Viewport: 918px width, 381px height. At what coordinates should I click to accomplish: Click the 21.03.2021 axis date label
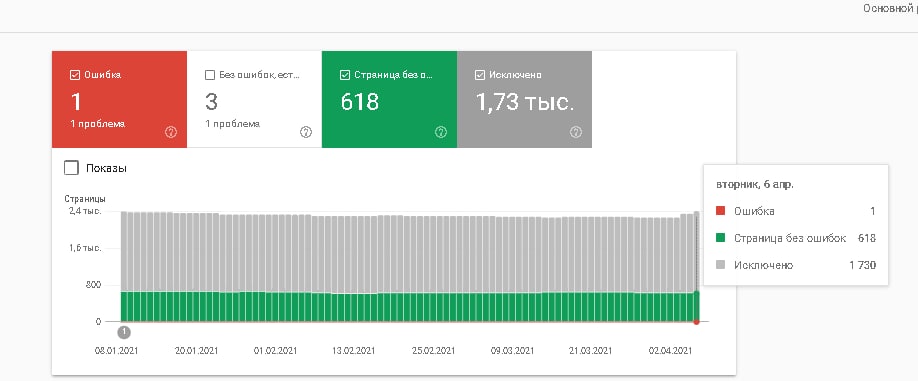[x=590, y=351]
